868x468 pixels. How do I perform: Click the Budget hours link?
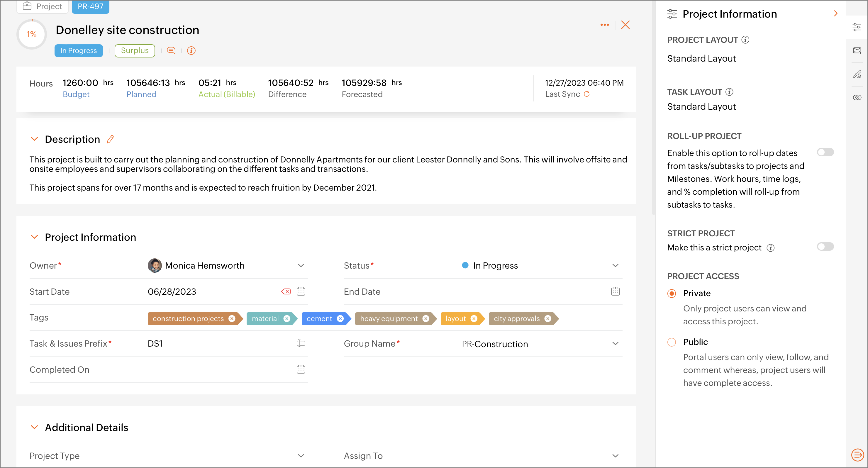click(76, 94)
